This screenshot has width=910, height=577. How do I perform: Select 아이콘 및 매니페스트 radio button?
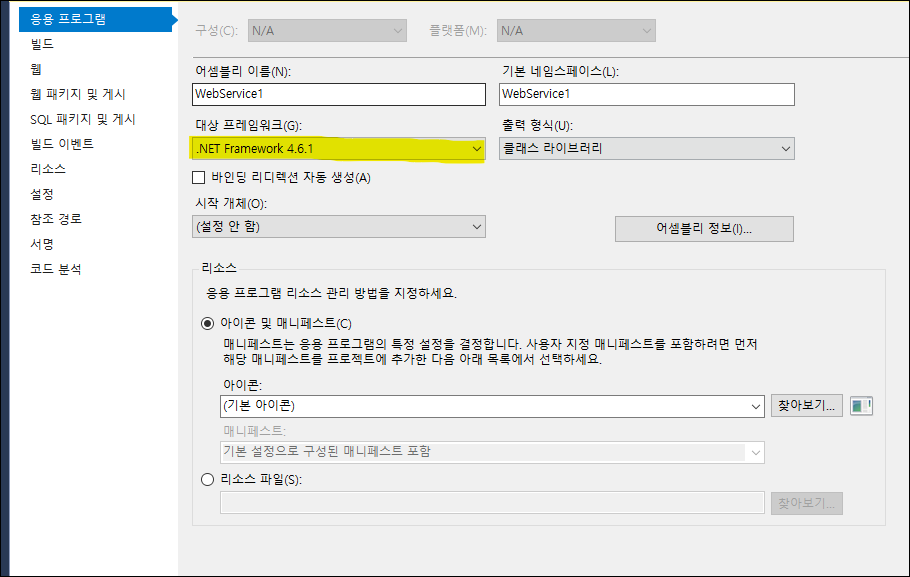click(x=208, y=323)
